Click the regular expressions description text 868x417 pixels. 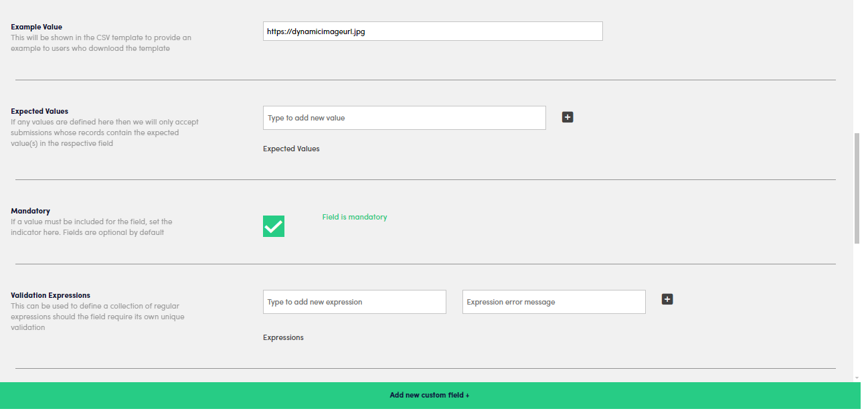97,317
